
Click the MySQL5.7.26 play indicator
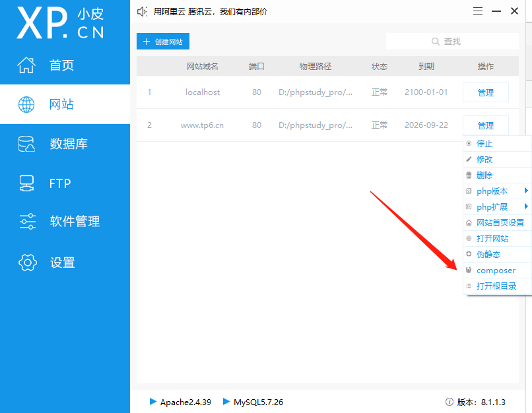(x=226, y=402)
